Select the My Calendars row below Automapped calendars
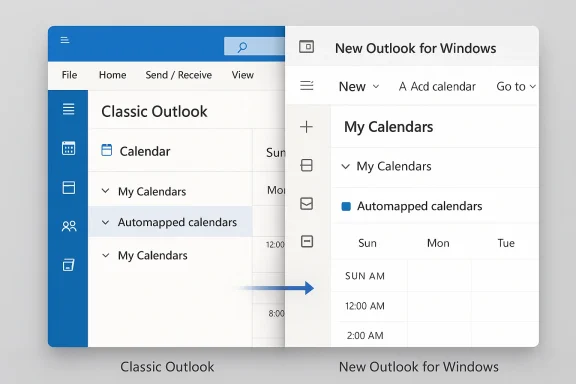 click(x=170, y=255)
